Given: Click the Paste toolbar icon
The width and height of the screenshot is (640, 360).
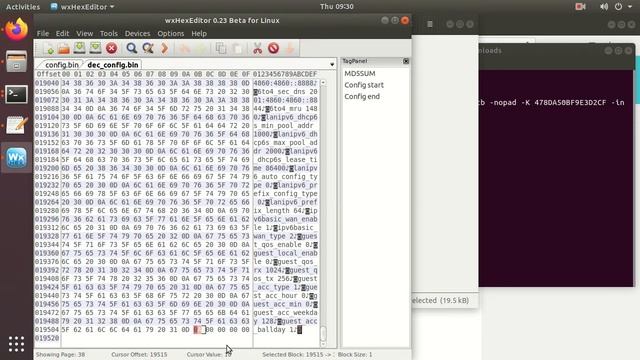Looking at the screenshot, I should 238,49.
